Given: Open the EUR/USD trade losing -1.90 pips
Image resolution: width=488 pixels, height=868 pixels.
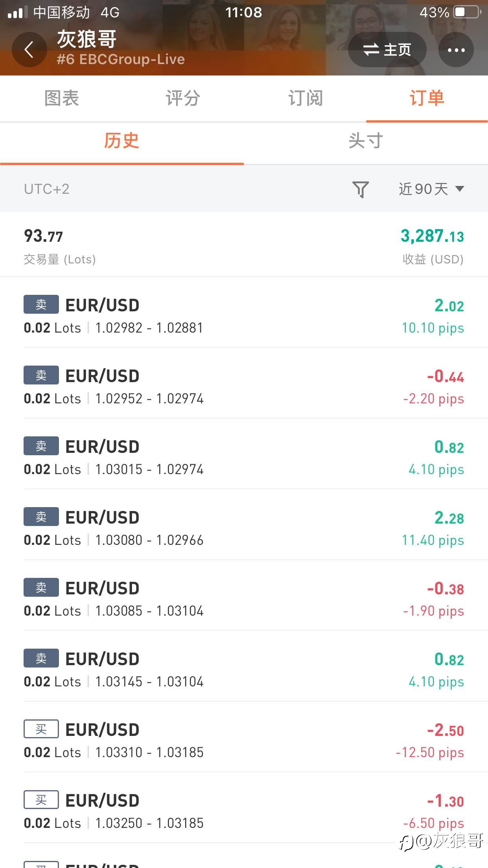Looking at the screenshot, I should (x=244, y=599).
